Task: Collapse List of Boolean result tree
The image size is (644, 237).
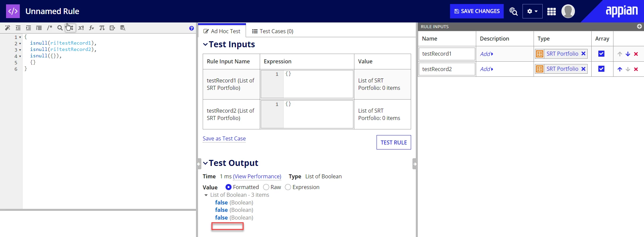Action: 206,195
